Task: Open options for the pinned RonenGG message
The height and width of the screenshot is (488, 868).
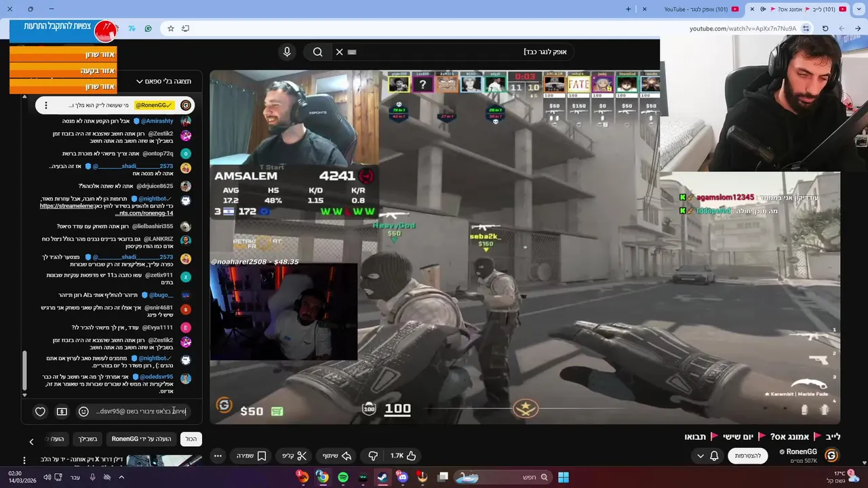Action: (x=46, y=105)
